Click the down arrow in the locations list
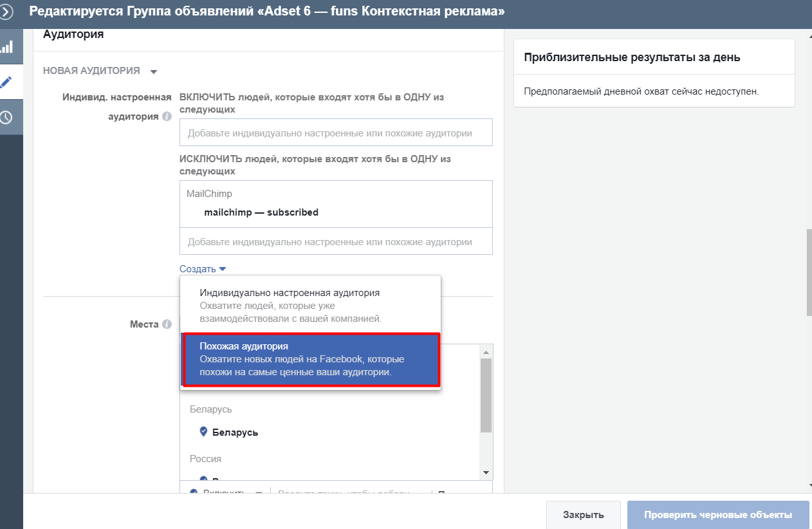Image resolution: width=812 pixels, height=529 pixels. pyautogui.click(x=486, y=473)
